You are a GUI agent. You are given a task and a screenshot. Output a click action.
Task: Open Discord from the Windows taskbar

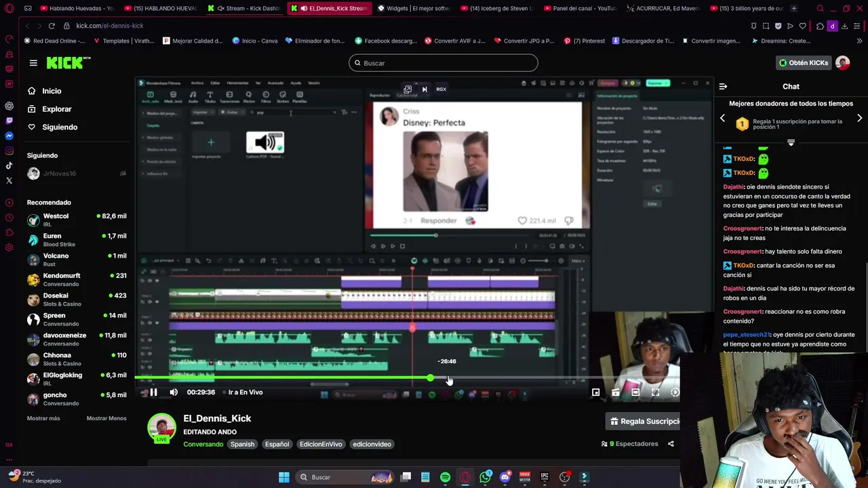point(505,477)
